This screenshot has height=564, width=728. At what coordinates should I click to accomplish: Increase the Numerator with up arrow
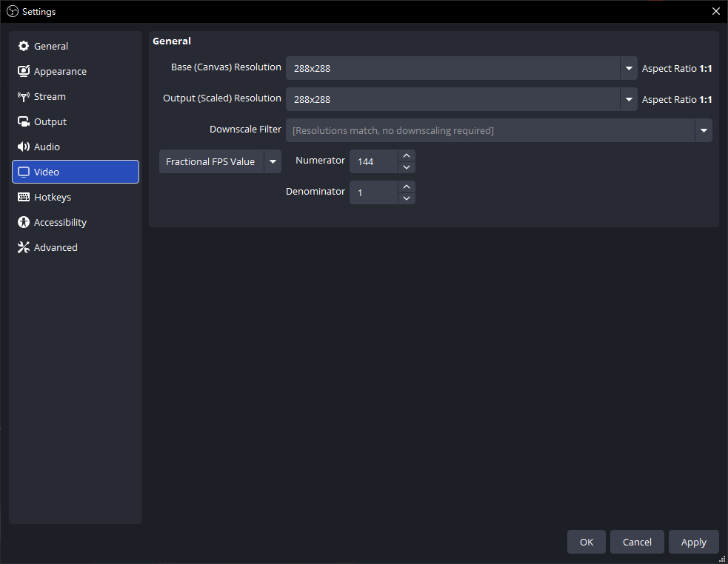[x=407, y=156]
